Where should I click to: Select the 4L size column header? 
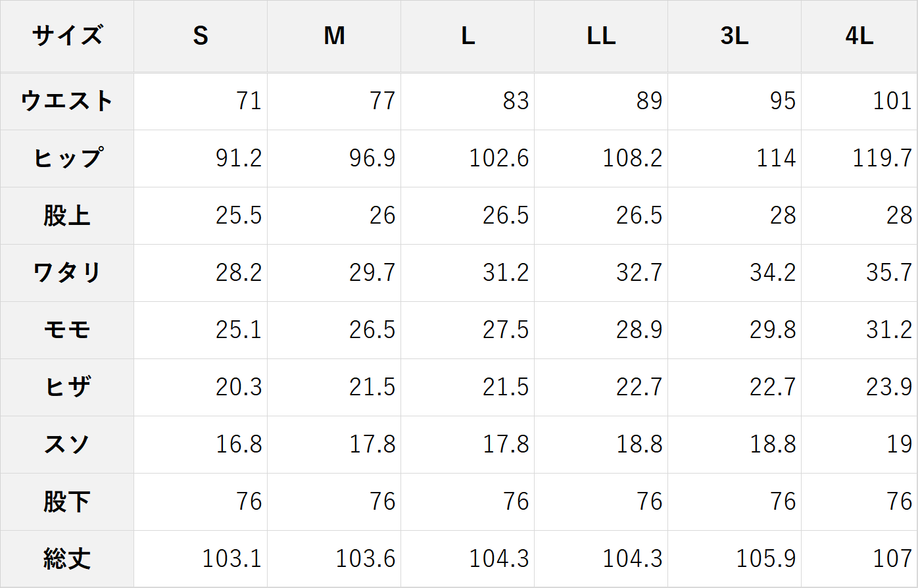pos(859,36)
